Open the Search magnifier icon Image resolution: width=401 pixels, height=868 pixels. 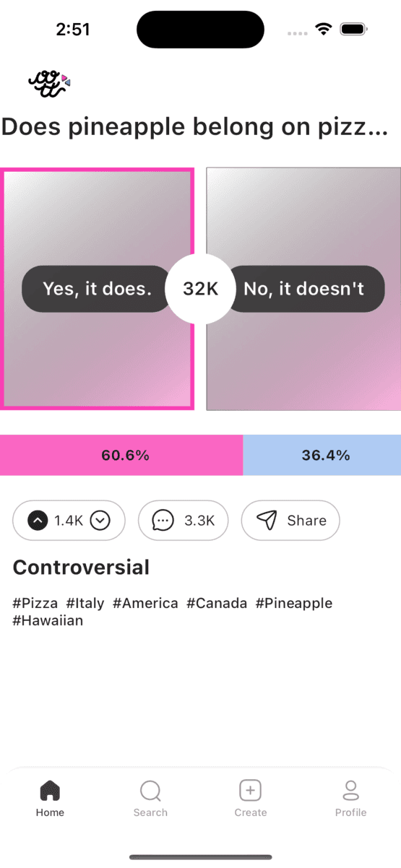(150, 791)
